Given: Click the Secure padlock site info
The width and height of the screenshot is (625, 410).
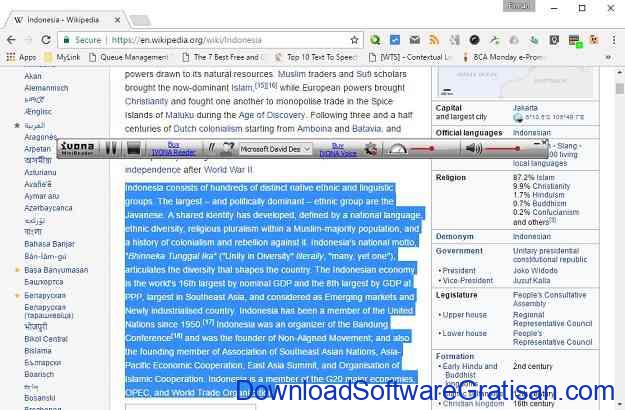Looking at the screenshot, I should (83, 40).
